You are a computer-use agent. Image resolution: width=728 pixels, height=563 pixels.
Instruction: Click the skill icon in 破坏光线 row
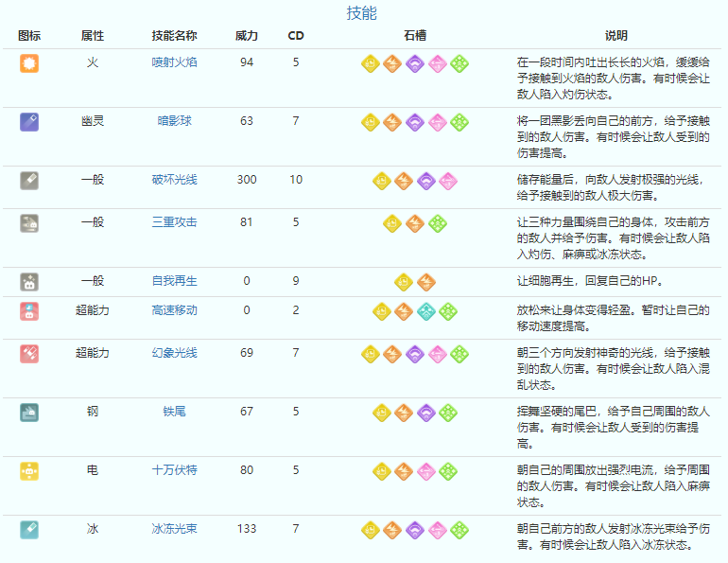coord(29,180)
